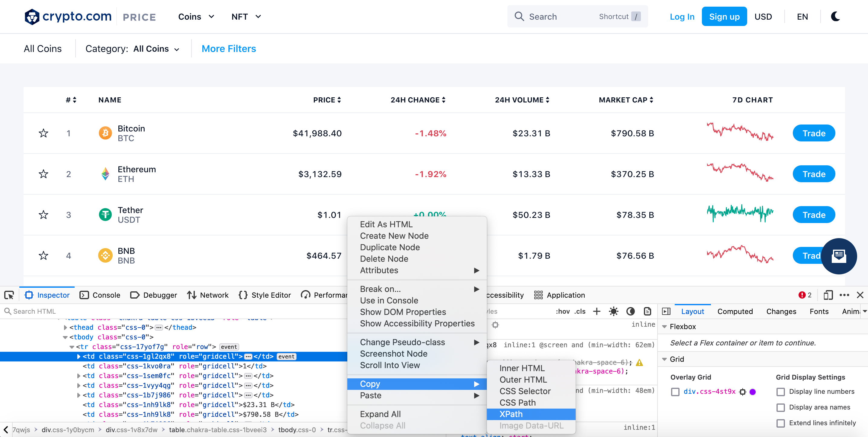The image size is (868, 437).
Task: Collapse the tr css-17yof7g row node
Action: tap(72, 347)
